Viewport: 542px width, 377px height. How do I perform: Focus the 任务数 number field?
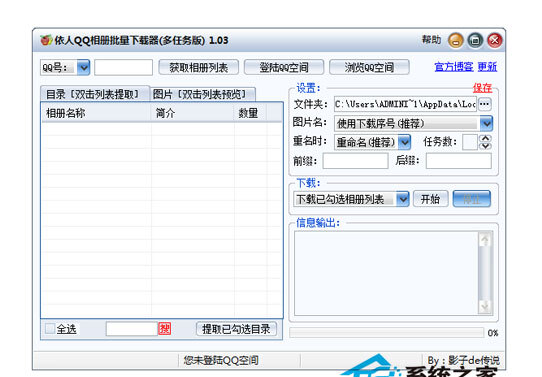point(470,142)
